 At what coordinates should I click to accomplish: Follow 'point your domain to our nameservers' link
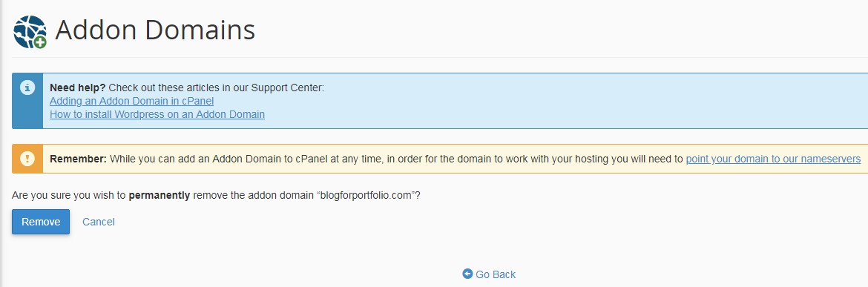click(x=773, y=159)
